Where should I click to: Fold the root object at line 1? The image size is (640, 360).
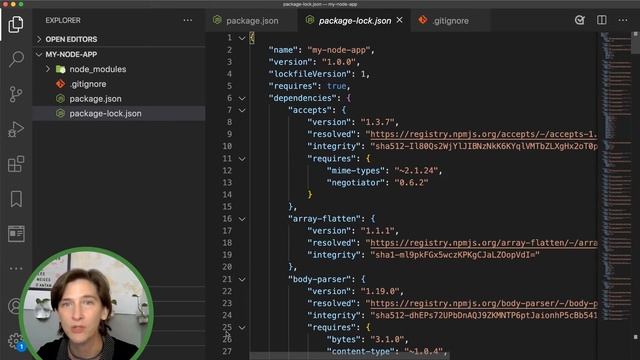point(242,38)
